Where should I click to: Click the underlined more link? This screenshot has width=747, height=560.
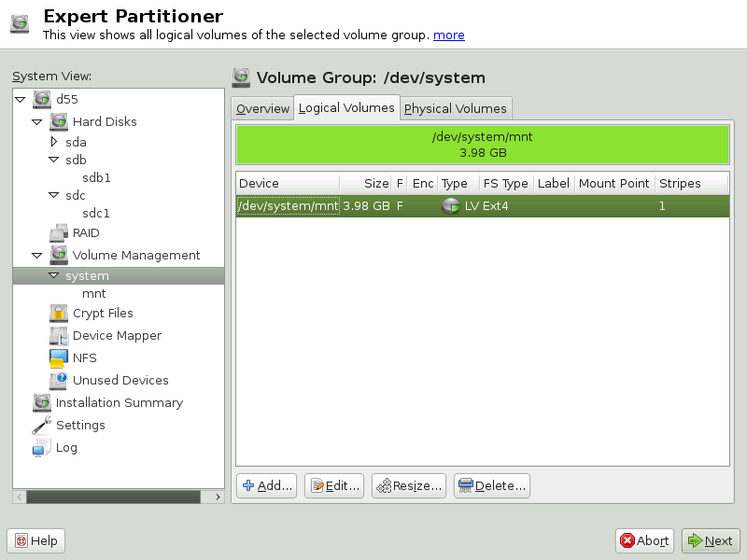point(449,35)
